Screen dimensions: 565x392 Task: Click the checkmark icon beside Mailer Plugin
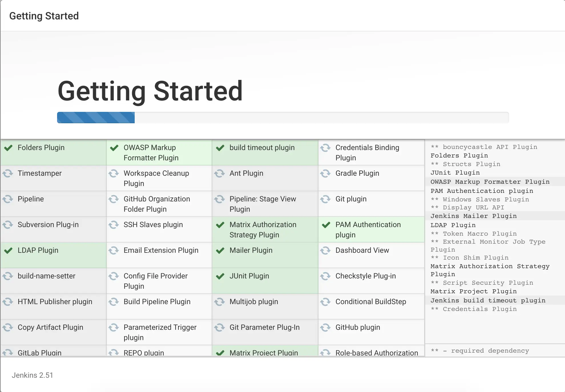click(x=220, y=250)
